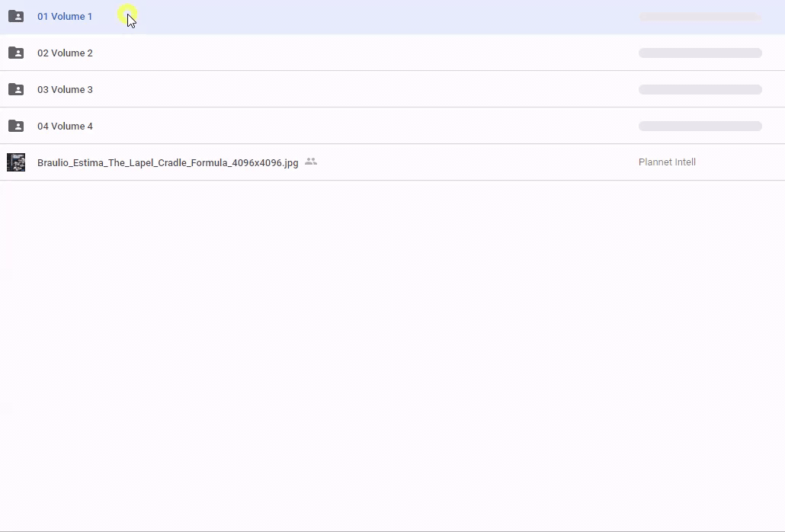
Task: Click the loading owner placeholder for 03 Volume 3
Action: (x=700, y=90)
